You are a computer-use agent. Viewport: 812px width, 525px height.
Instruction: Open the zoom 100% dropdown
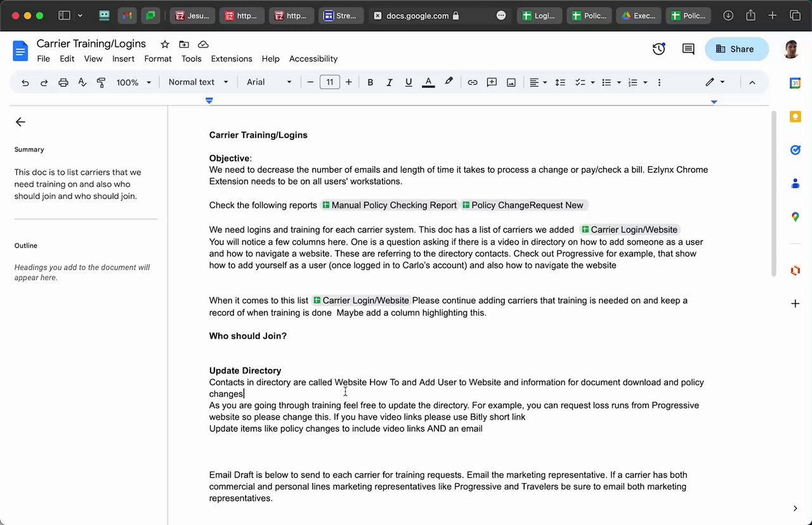(134, 82)
